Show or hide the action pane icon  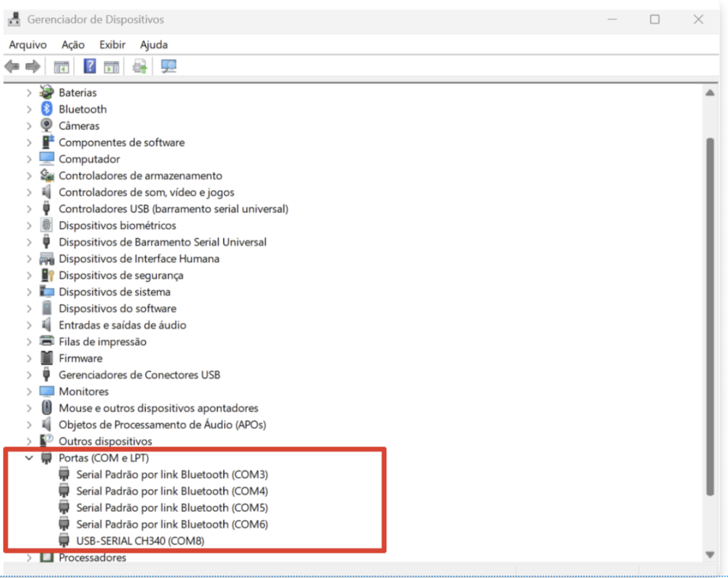point(111,67)
